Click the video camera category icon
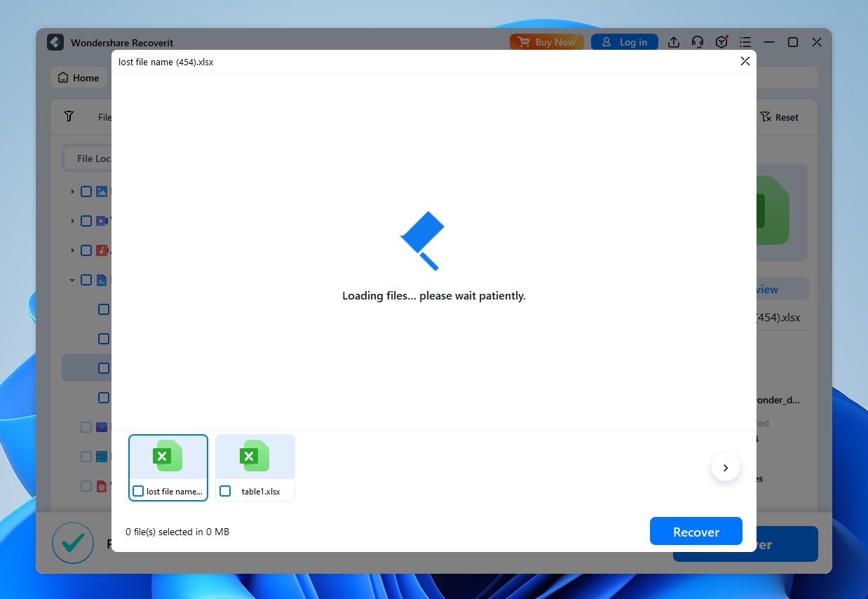Viewport: 868px width, 599px height. (x=102, y=221)
